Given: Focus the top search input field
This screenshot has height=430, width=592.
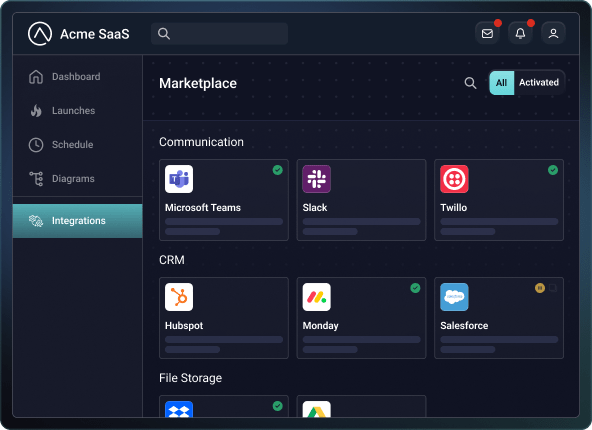Looking at the screenshot, I should (x=219, y=34).
